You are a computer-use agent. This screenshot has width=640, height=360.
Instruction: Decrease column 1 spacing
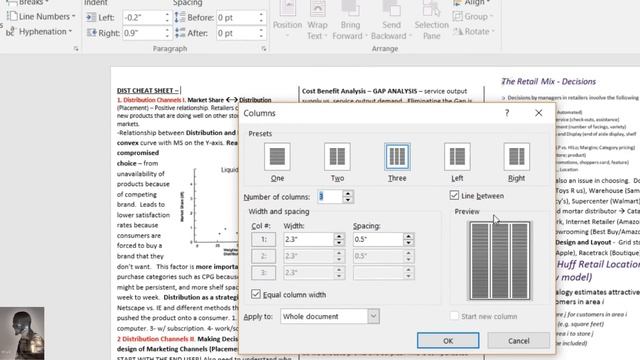408,242
